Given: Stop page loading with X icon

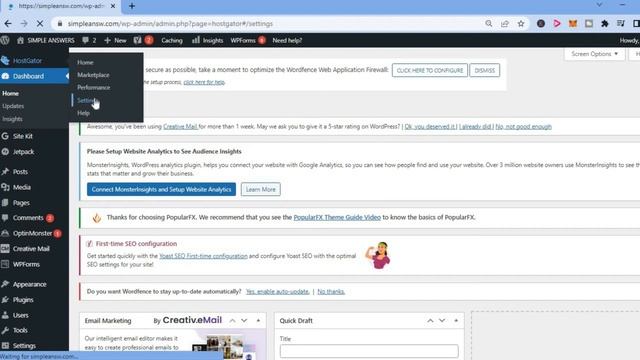Looking at the screenshot, I should point(40,24).
